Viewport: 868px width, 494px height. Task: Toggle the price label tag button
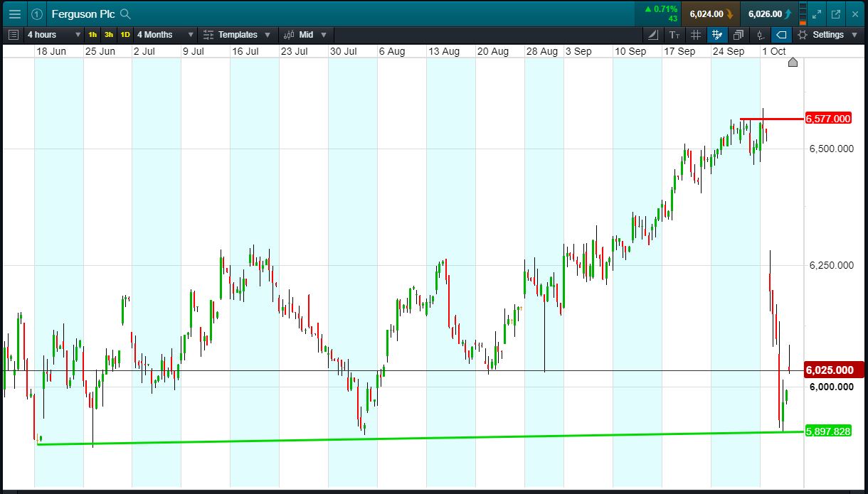(x=781, y=35)
